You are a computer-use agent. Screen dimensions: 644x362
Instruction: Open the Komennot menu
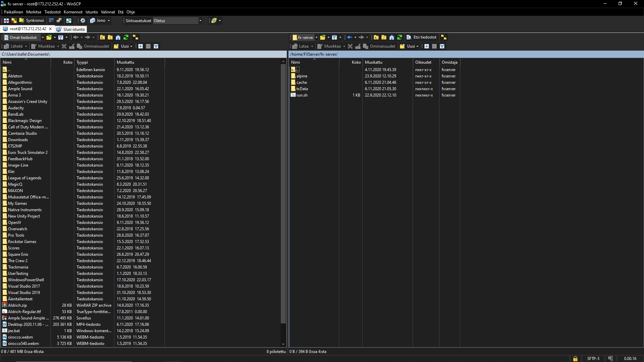73,12
